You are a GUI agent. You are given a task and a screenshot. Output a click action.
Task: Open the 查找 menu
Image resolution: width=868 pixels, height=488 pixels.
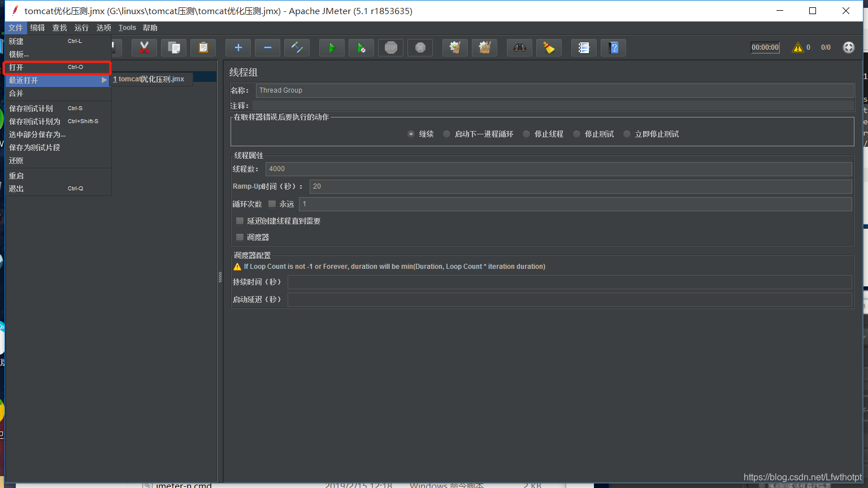(x=60, y=28)
